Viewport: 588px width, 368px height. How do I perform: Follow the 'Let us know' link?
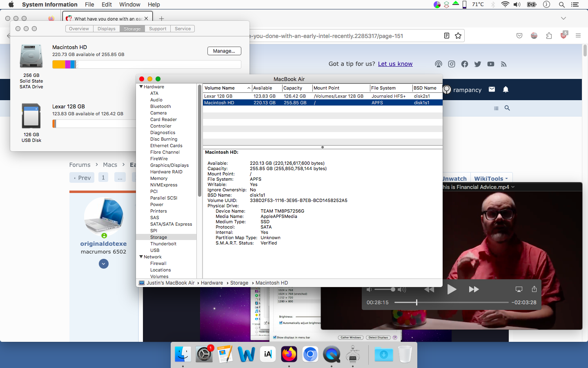(395, 64)
